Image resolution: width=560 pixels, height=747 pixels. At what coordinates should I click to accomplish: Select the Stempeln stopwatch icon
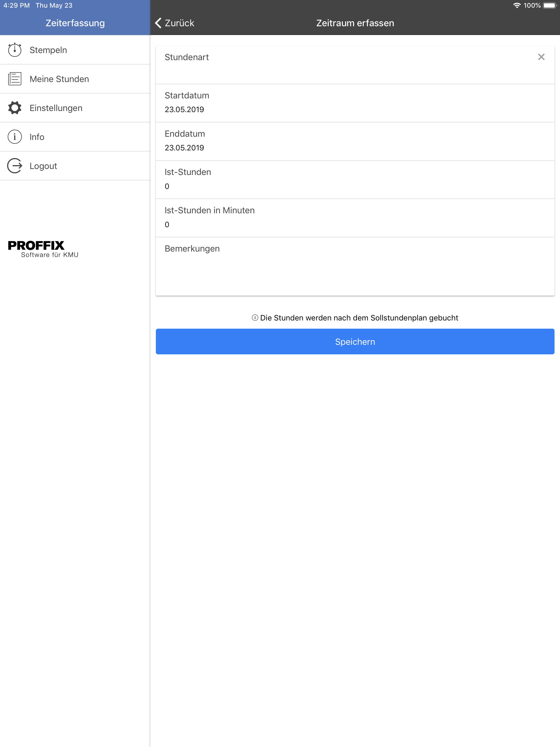(x=15, y=49)
